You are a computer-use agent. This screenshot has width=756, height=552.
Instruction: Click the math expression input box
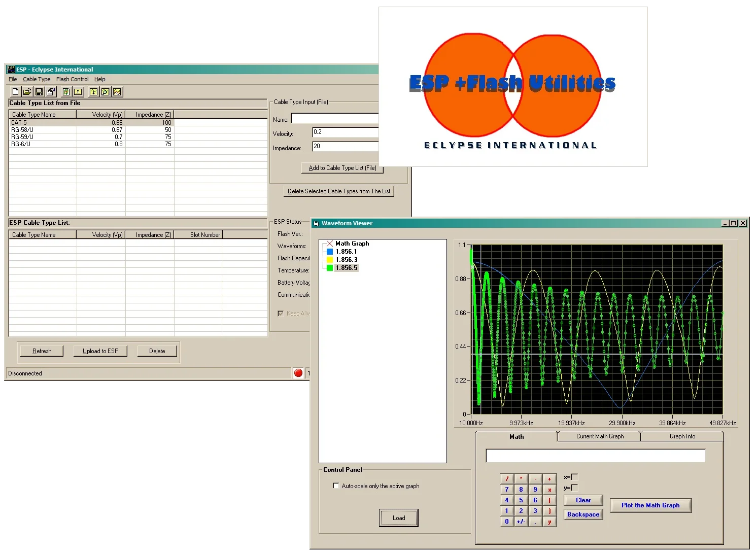click(596, 456)
